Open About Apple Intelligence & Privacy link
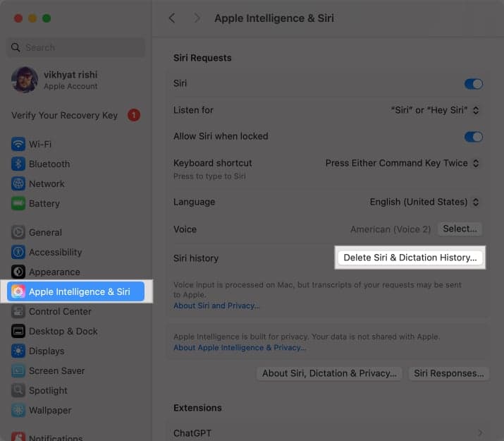Screen dimensions: 504x441 (240, 348)
